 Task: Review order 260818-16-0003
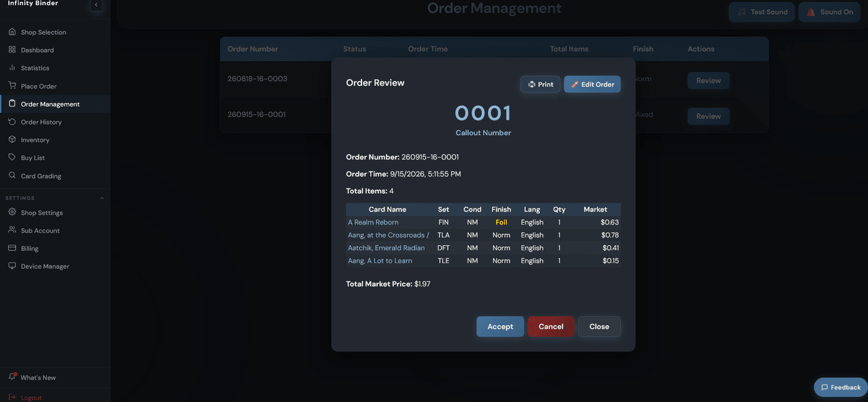[709, 81]
